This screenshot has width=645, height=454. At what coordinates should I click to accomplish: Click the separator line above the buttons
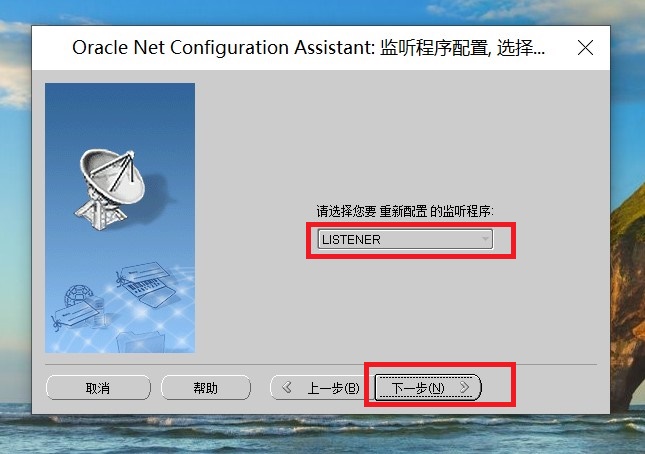(x=321, y=364)
